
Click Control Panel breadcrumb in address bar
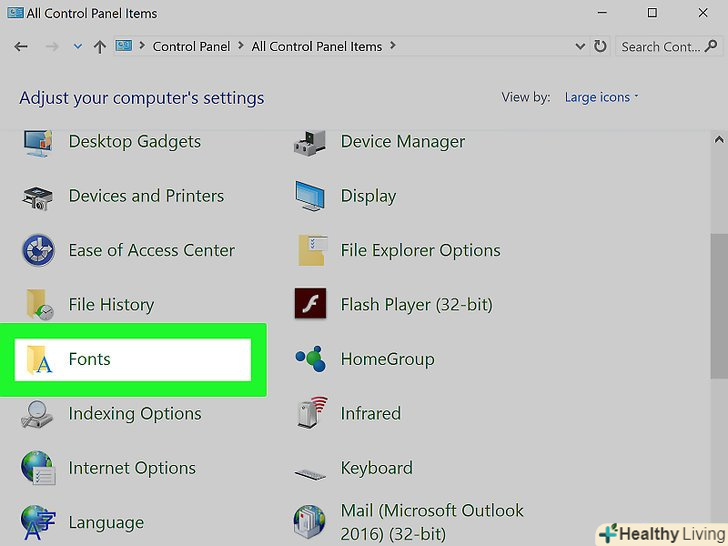click(x=192, y=46)
